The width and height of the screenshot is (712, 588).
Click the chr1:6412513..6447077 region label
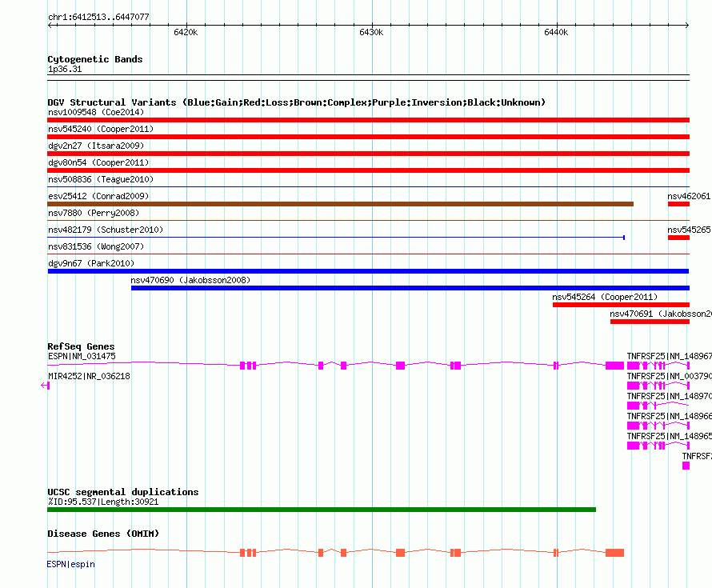pyautogui.click(x=98, y=17)
